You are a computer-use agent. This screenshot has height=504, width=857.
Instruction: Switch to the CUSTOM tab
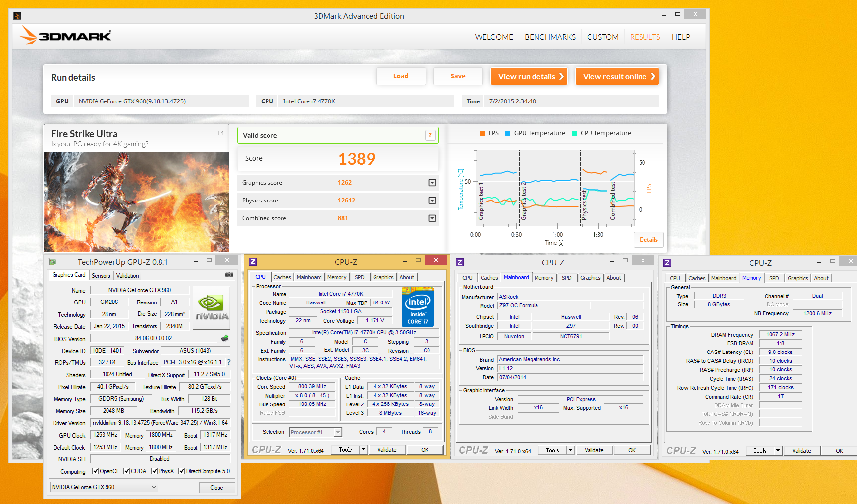pos(602,37)
